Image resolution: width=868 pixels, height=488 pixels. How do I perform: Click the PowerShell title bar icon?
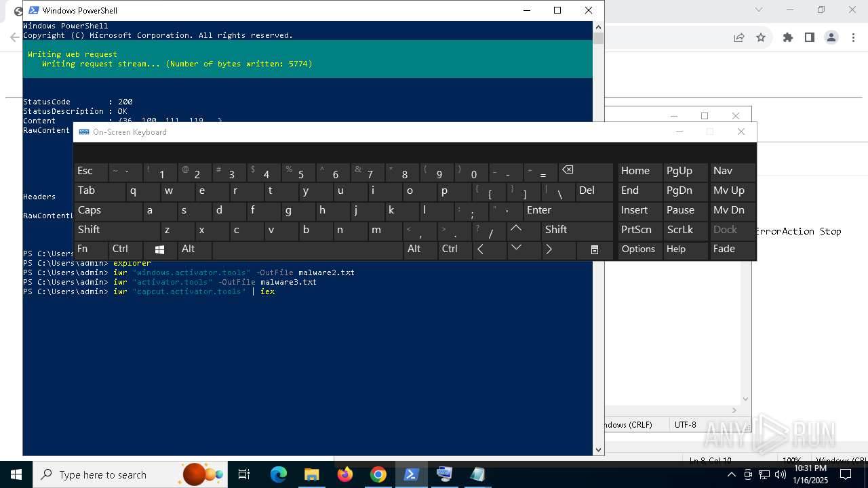tap(33, 10)
